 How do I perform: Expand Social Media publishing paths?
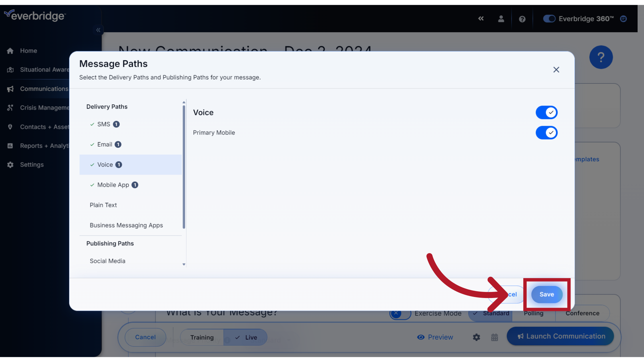pyautogui.click(x=107, y=261)
